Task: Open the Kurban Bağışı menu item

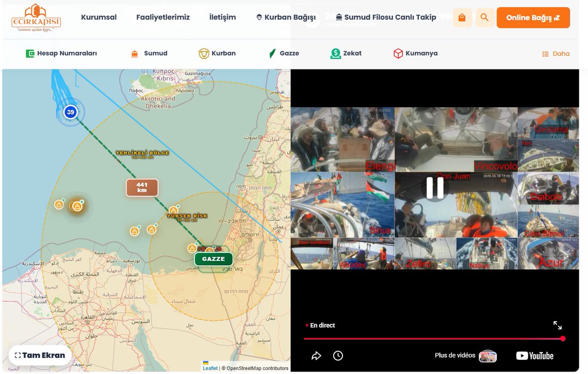Action: [286, 17]
